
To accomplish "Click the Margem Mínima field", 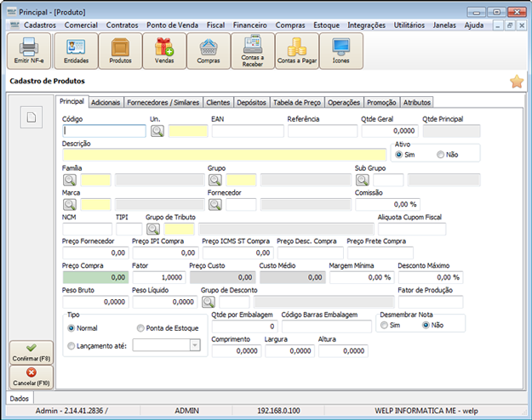I will click(362, 277).
